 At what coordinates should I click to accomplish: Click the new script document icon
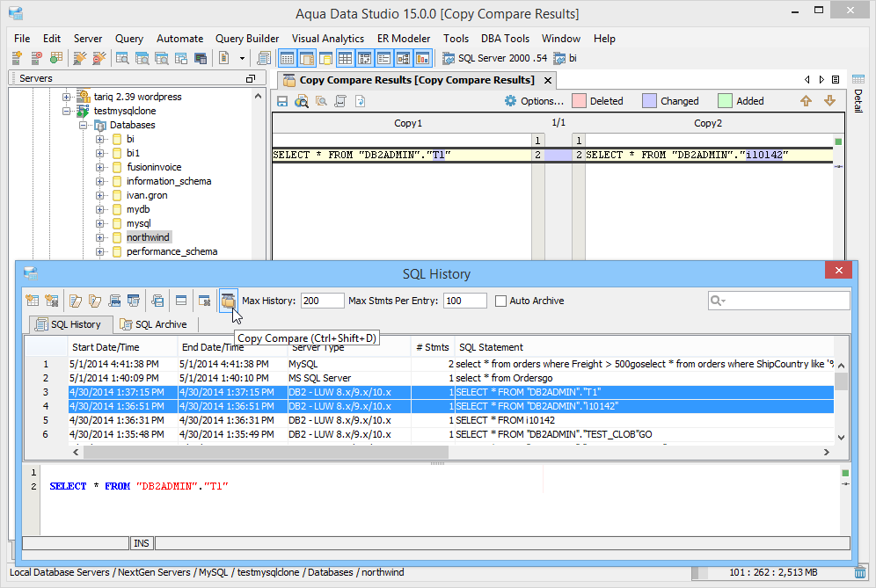tap(224, 58)
